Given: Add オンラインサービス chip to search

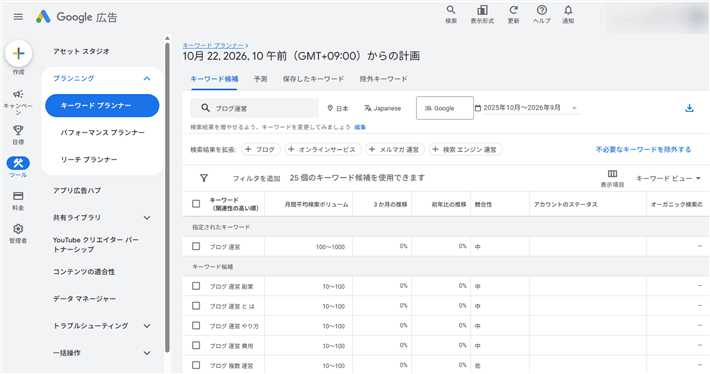Looking at the screenshot, I should [x=323, y=149].
